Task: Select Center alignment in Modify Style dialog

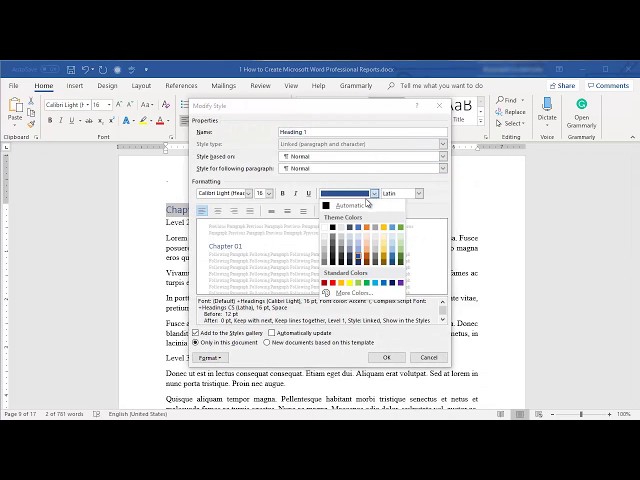Action: (218, 211)
